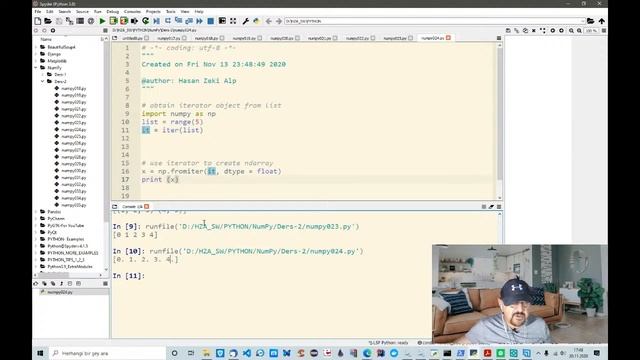
Task: Expand the Django folder
Action: coord(36,54)
